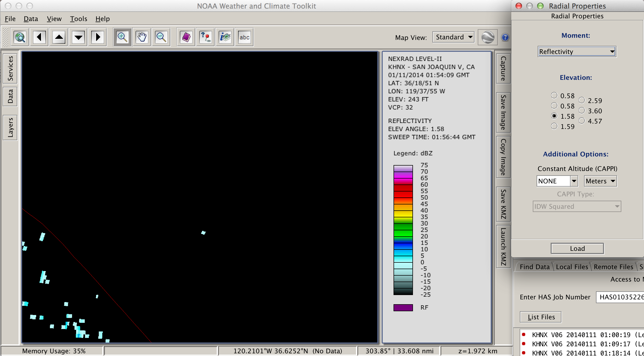Activate the identify question-mark pin tool
Viewport: 644px width, 356px height.
tap(206, 37)
